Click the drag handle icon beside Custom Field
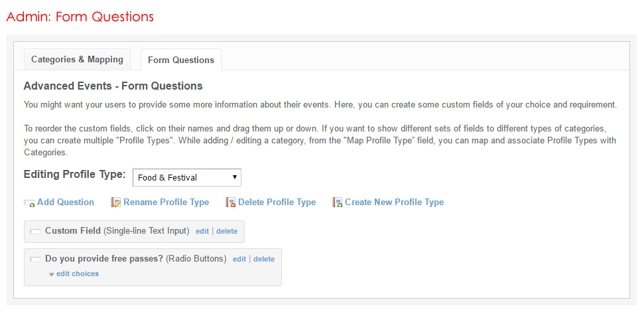Image resolution: width=644 pixels, height=314 pixels. click(35, 232)
